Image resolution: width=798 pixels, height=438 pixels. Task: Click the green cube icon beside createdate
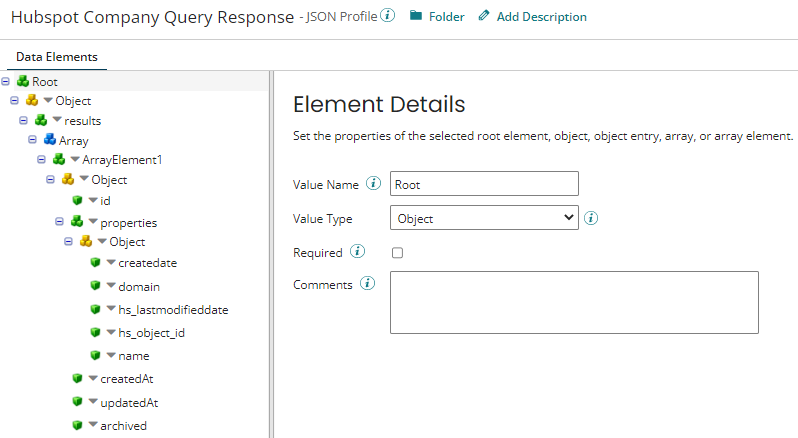click(95, 263)
